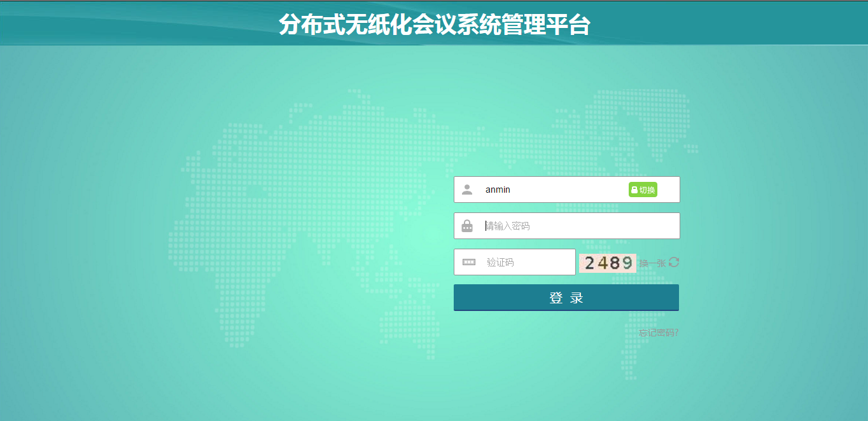Request a new captcha via 换一张 link

(652, 263)
